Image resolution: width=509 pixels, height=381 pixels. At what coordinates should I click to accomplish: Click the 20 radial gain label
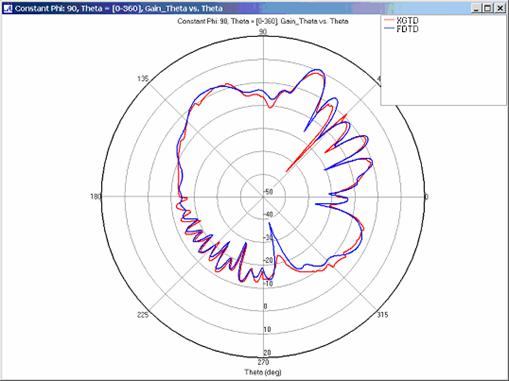(x=267, y=352)
